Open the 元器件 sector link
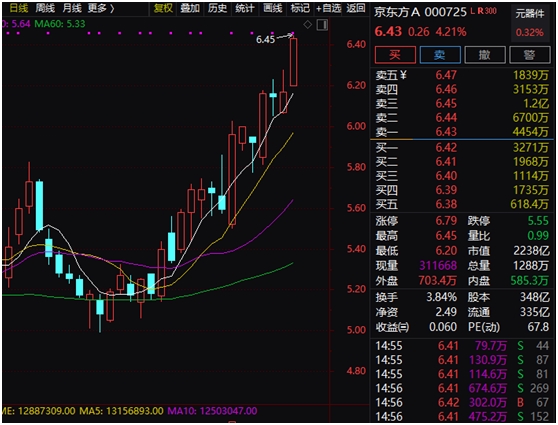 [530, 14]
